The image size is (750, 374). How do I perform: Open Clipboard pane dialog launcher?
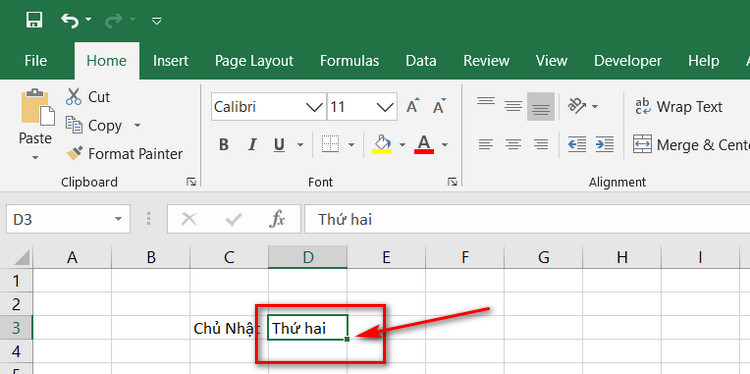(191, 182)
